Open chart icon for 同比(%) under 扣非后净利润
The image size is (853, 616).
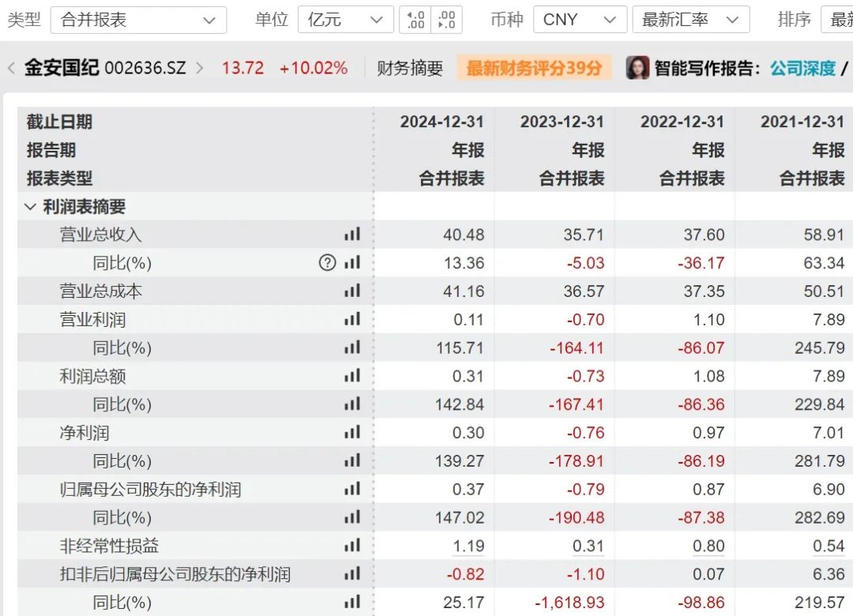click(x=352, y=602)
